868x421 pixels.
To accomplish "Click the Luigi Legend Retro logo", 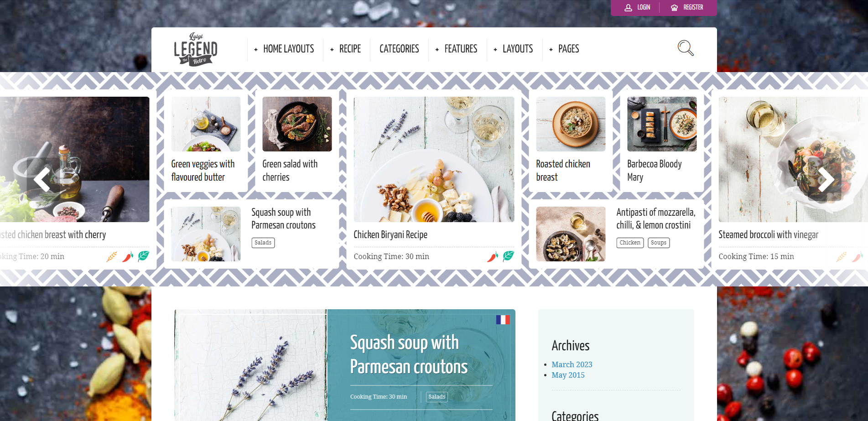I will coord(196,49).
